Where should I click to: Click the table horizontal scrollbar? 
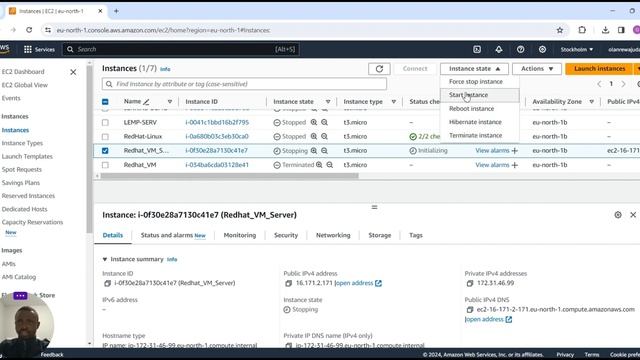[229, 176]
